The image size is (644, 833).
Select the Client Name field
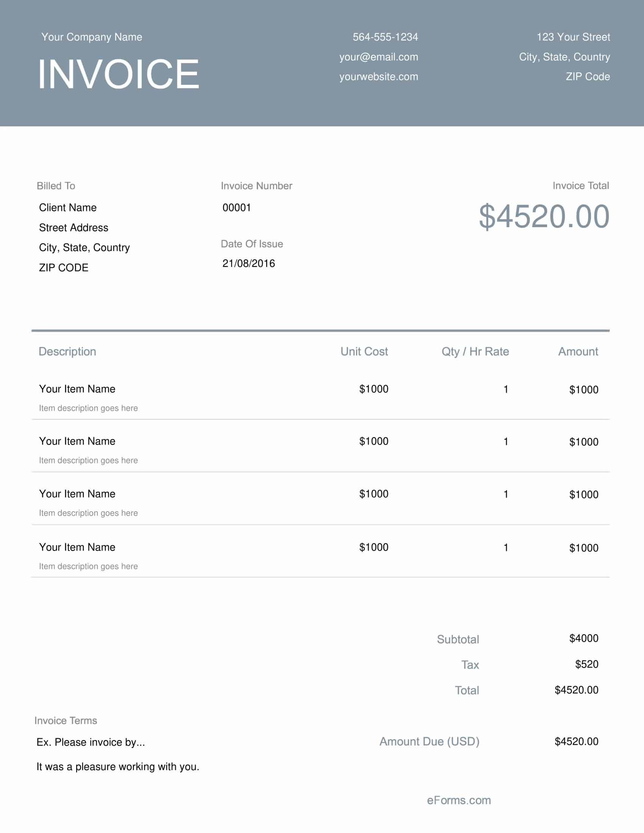click(x=67, y=207)
